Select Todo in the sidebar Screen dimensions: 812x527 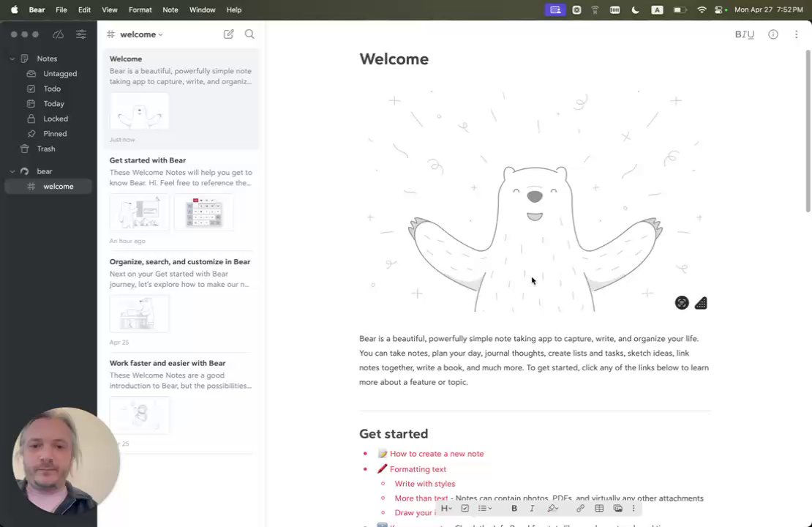tap(50, 89)
